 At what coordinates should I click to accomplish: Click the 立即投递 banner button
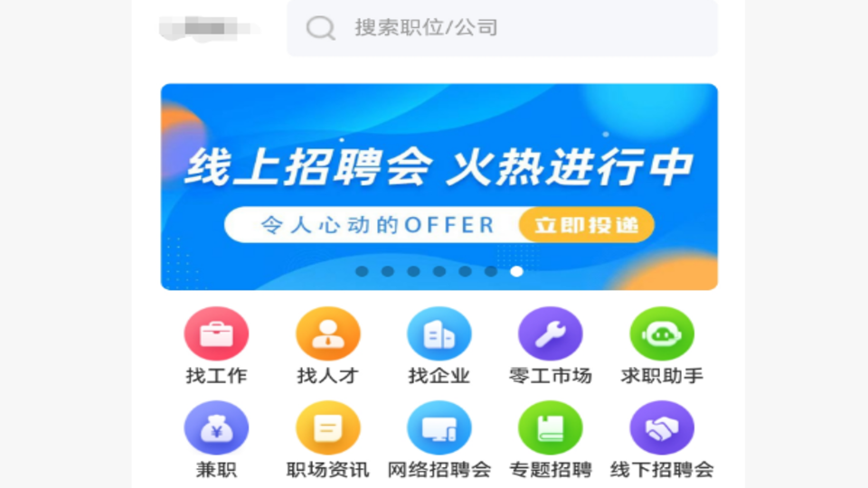pos(587,225)
